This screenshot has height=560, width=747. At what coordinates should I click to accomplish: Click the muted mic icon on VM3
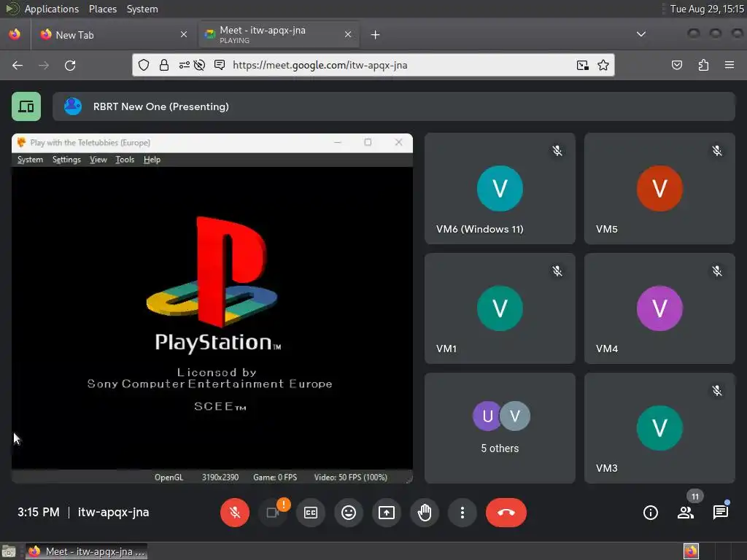[717, 391]
